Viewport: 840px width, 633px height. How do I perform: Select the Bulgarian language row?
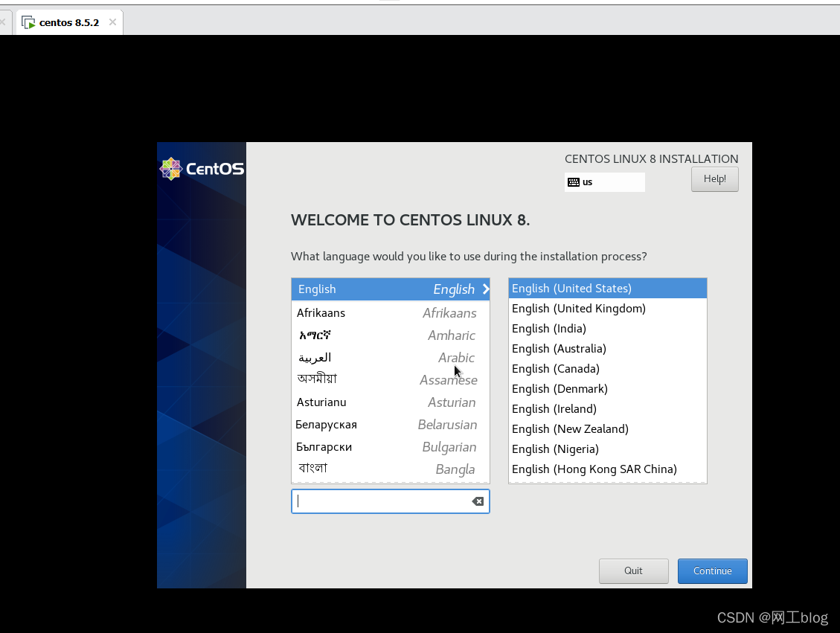pos(391,447)
